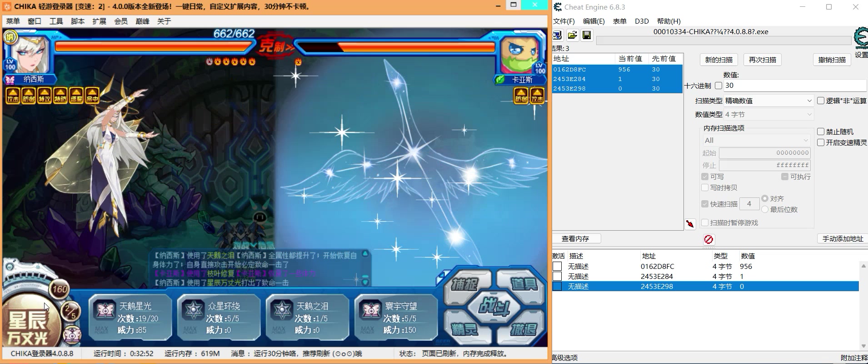Open the memory region All dropdown

756,140
